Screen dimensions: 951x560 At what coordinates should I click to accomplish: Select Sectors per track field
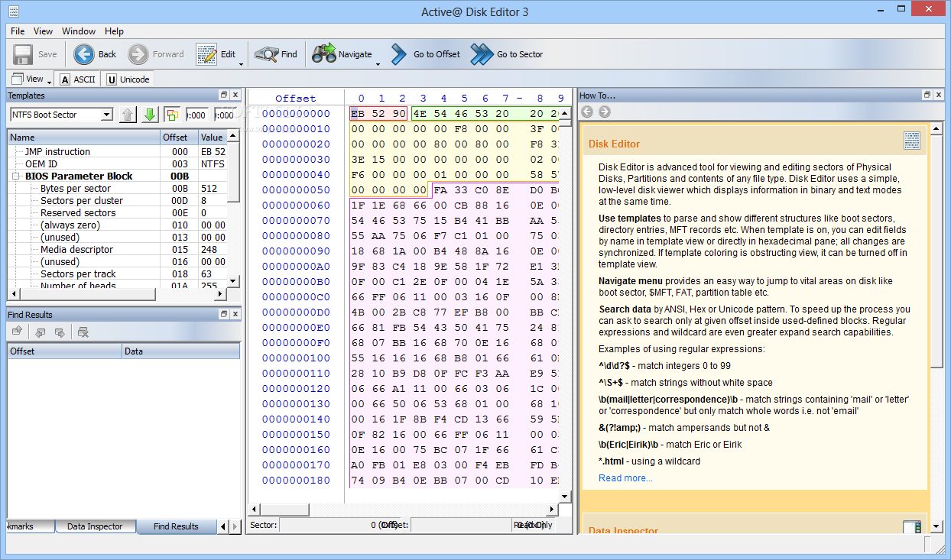click(x=118, y=274)
